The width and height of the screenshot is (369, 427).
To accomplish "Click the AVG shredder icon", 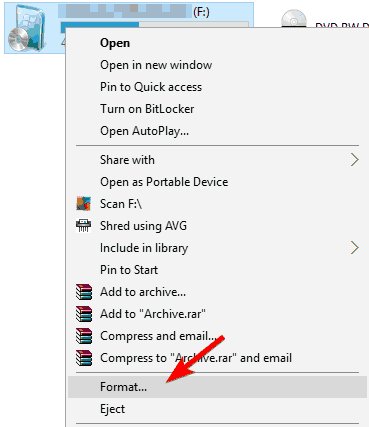I will click(x=83, y=226).
